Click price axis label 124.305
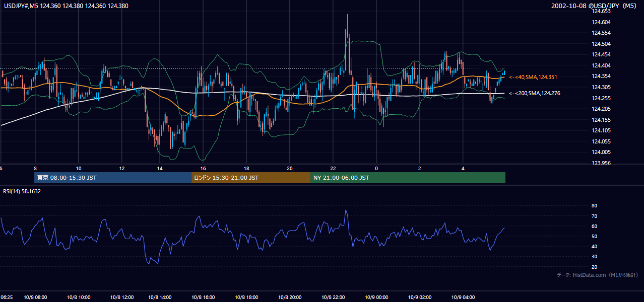644x302 pixels. (x=601, y=87)
